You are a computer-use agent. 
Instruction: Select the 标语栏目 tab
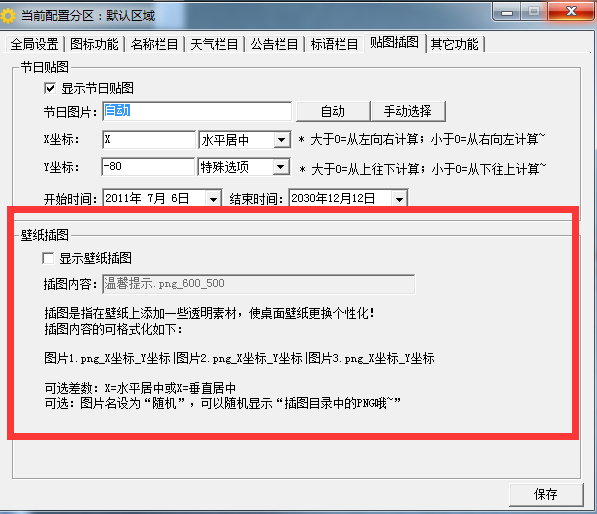click(x=334, y=44)
